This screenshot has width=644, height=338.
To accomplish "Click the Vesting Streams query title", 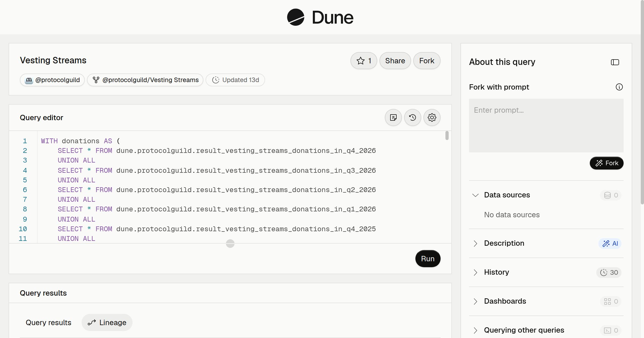I will pos(53,60).
